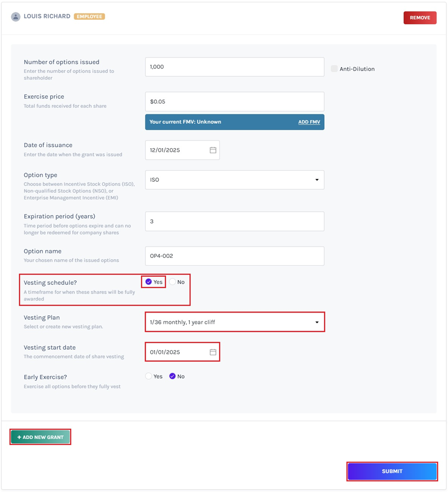The width and height of the screenshot is (448, 492).
Task: Click the REMOVE button
Action: 419,17
